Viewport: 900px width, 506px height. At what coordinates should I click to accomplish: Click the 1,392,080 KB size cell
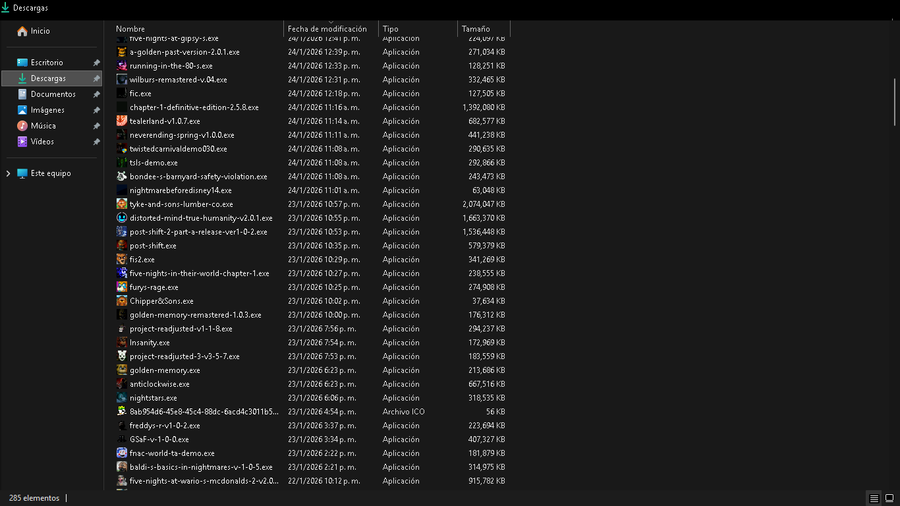pos(483,107)
